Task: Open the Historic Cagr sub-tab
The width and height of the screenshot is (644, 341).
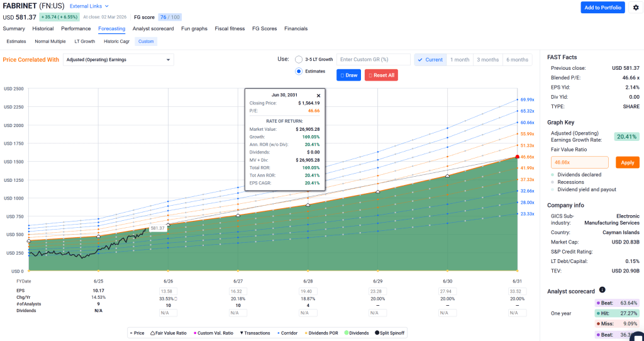Action: (116, 42)
